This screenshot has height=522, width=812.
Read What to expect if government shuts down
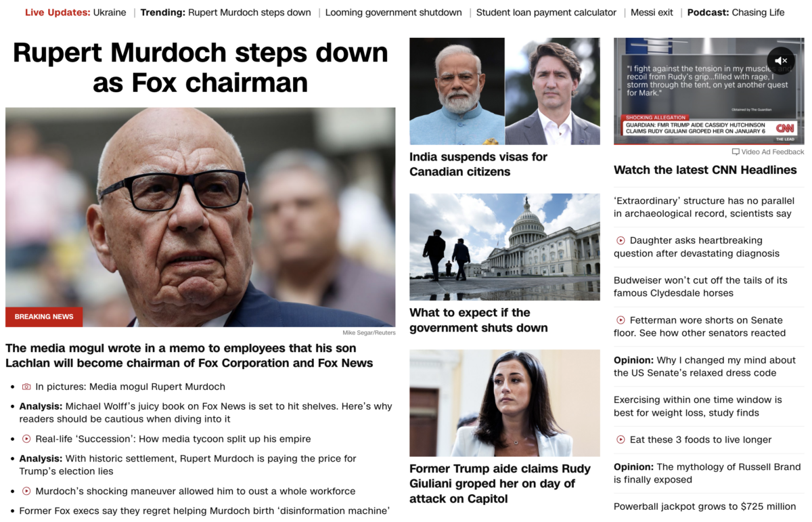478,320
